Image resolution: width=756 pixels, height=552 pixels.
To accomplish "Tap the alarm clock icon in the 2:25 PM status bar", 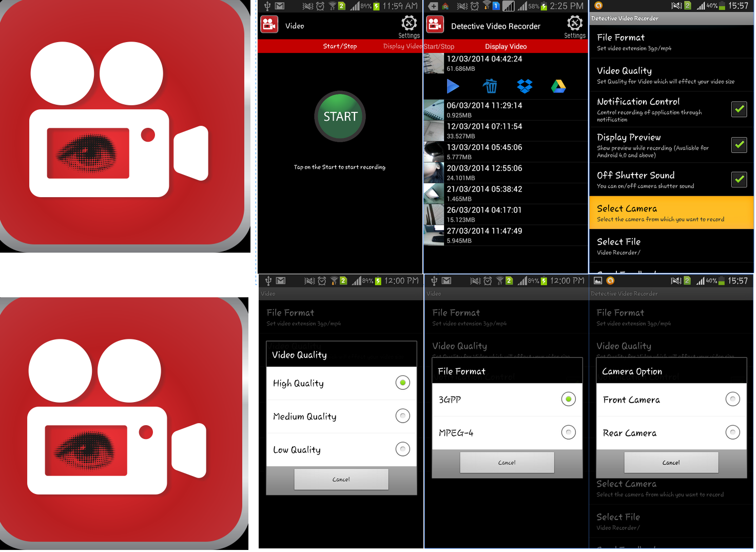I will tap(475, 6).
